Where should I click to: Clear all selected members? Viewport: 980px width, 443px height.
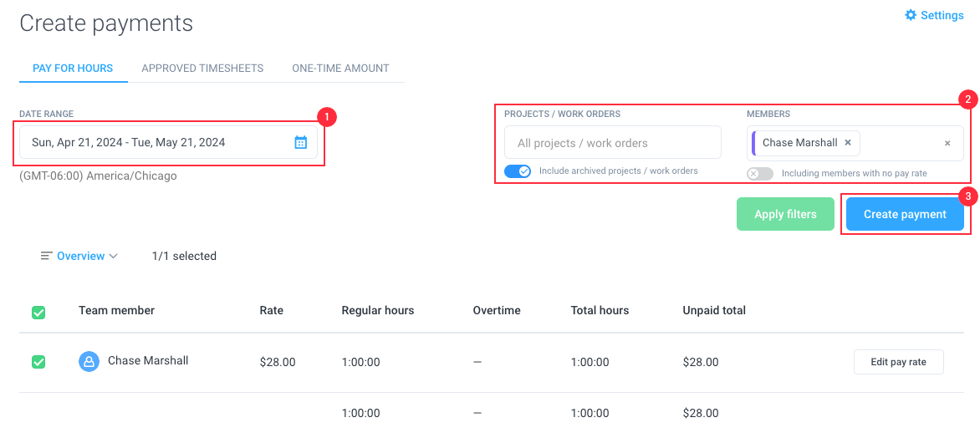coord(947,143)
